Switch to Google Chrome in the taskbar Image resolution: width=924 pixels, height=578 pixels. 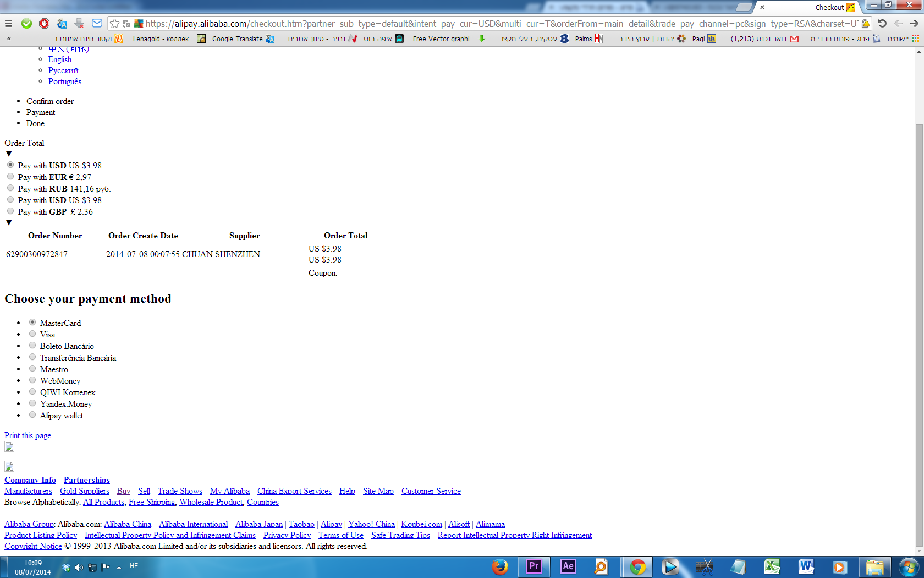pos(638,566)
